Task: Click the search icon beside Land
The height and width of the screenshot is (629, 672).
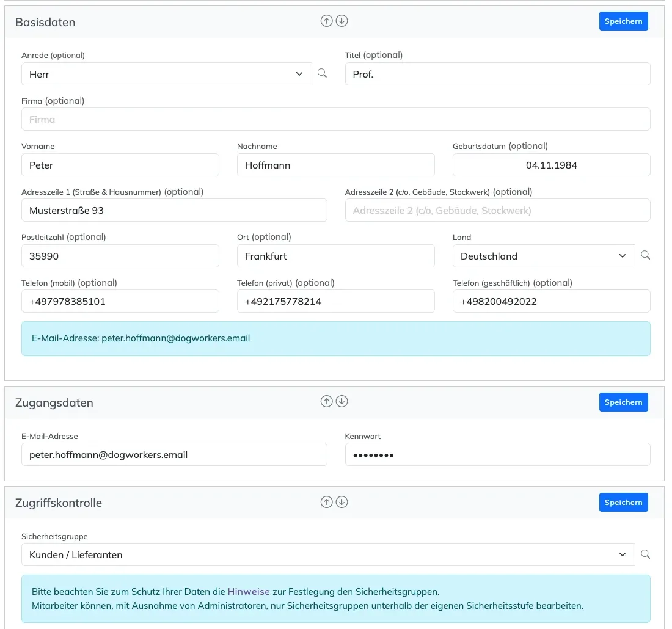Action: click(646, 255)
